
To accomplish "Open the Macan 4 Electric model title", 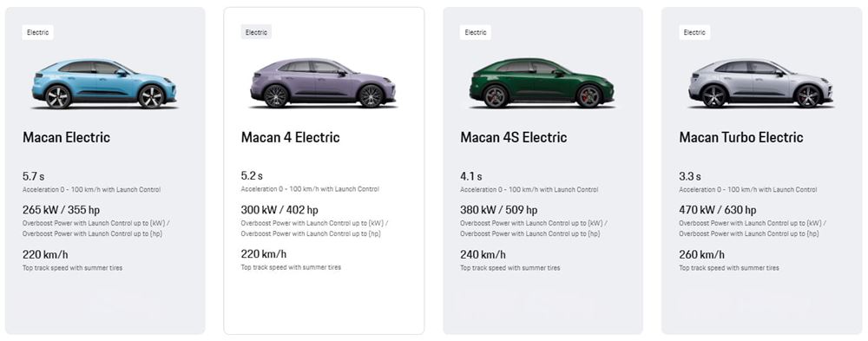I will 290,137.
